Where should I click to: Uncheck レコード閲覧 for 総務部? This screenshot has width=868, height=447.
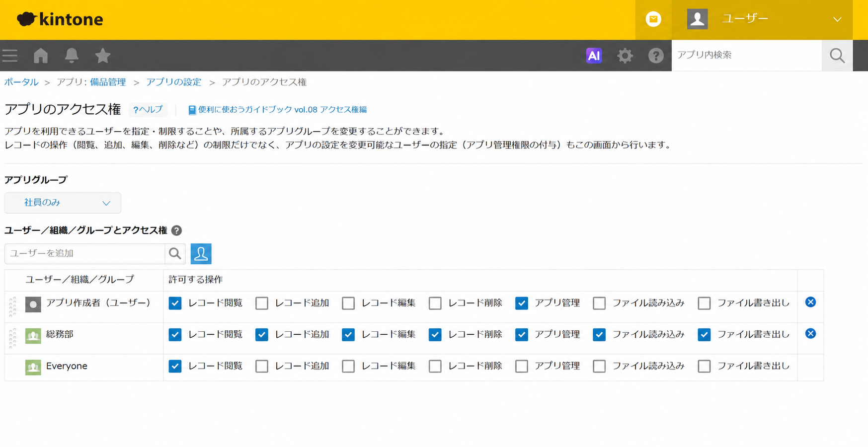[175, 335]
